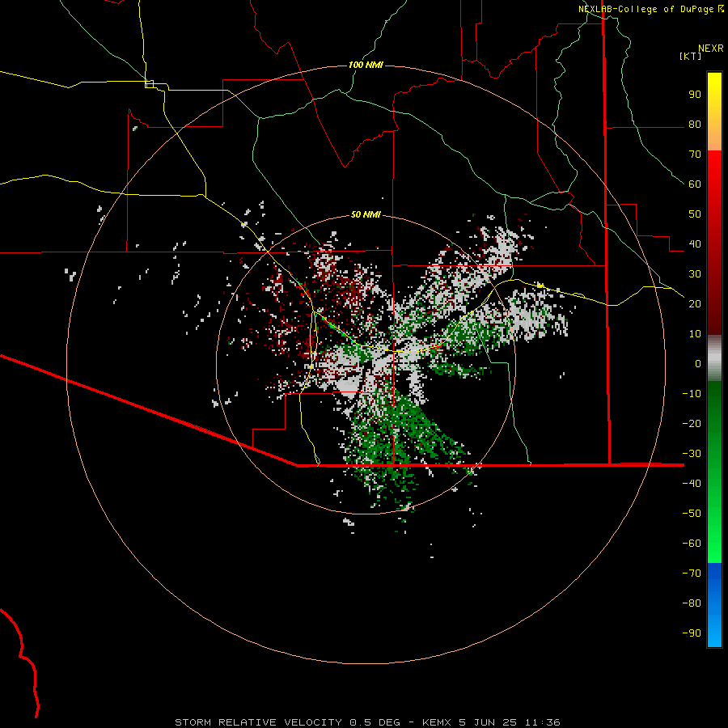728x728 pixels.
Task: Click the NEXR label at top right
Action: (711, 49)
